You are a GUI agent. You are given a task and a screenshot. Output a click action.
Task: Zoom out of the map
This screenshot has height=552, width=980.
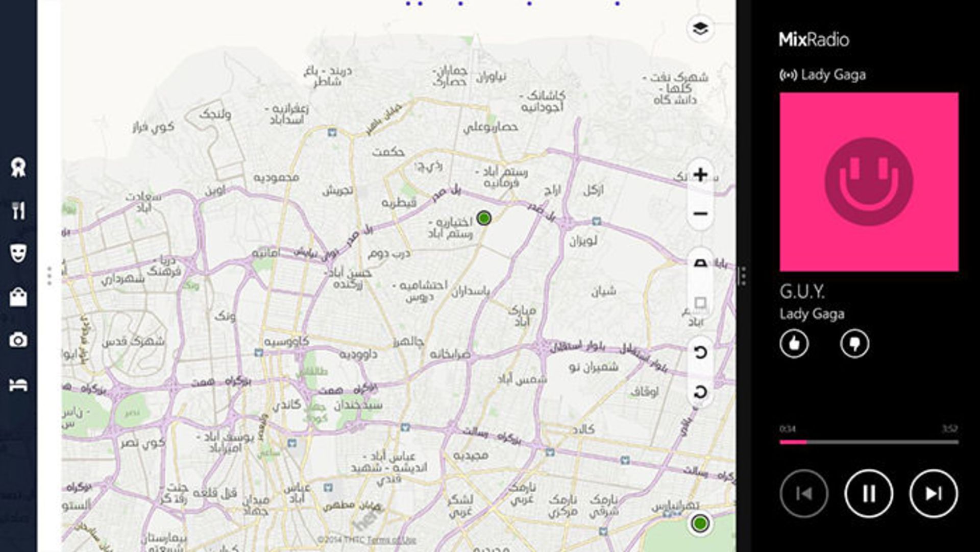click(x=700, y=213)
